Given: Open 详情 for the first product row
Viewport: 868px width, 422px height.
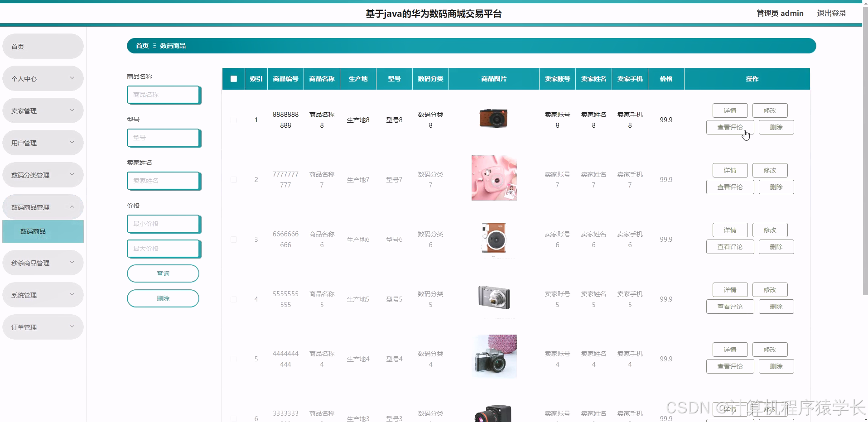Looking at the screenshot, I should [730, 110].
